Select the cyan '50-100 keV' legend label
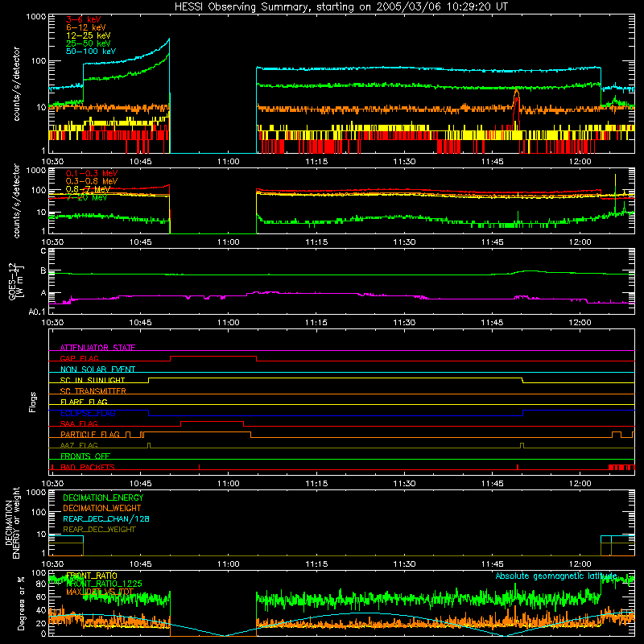The width and height of the screenshot is (644, 644). point(91,52)
